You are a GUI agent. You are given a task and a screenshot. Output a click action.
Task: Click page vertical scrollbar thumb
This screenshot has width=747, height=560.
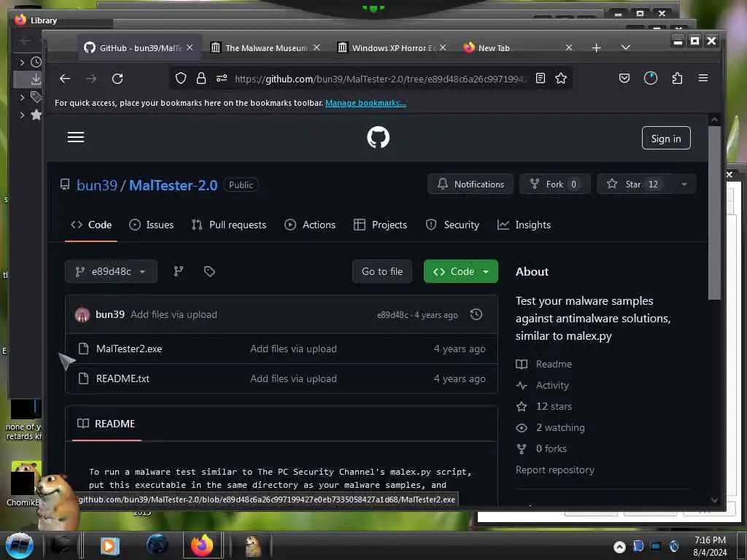713,213
